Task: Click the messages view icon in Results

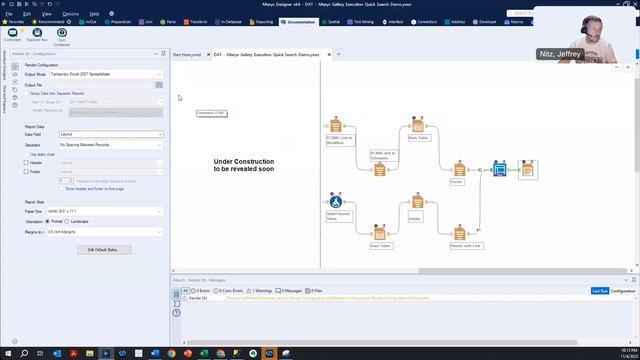Action: pyautogui.click(x=176, y=294)
